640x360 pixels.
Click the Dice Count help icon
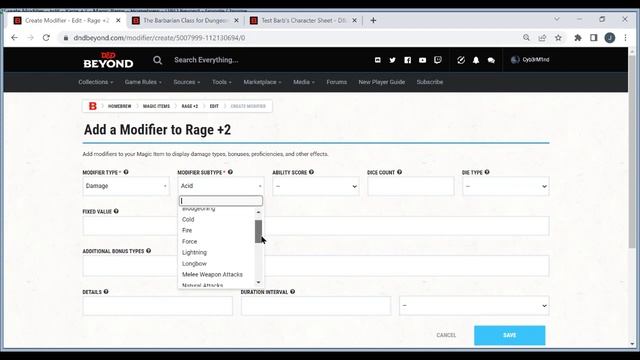[400, 172]
